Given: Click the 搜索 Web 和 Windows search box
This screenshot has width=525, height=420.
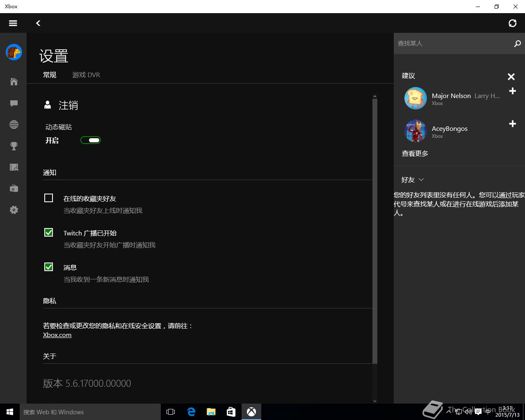Looking at the screenshot, I should coord(90,412).
